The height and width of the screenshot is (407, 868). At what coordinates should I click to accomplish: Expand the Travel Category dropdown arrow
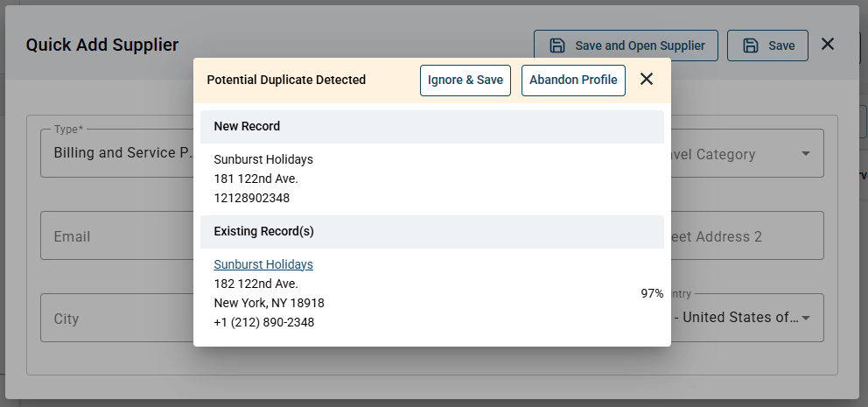click(x=806, y=153)
